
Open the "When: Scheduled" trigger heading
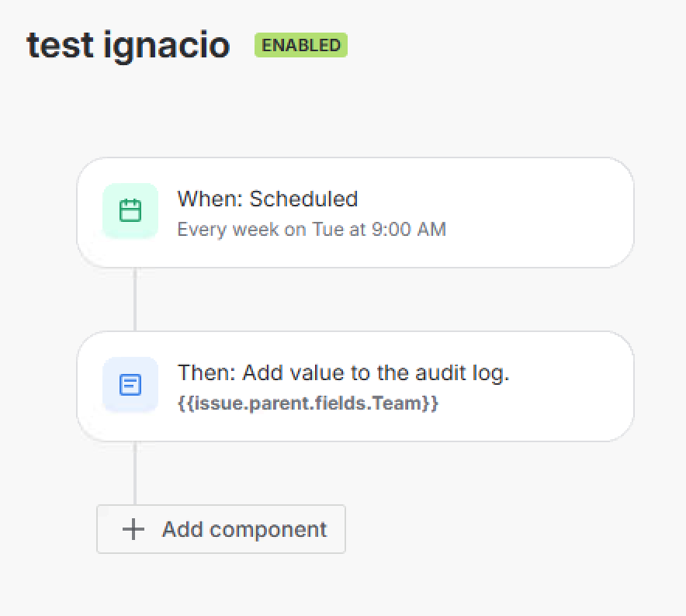267,199
